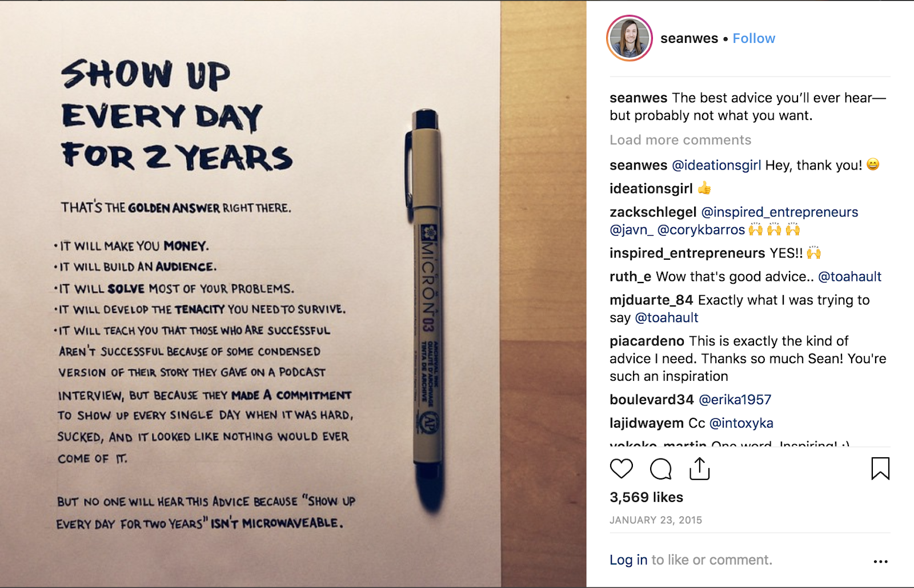This screenshot has height=588, width=914.
Task: Click the @intoxyka mention
Action: [741, 423]
